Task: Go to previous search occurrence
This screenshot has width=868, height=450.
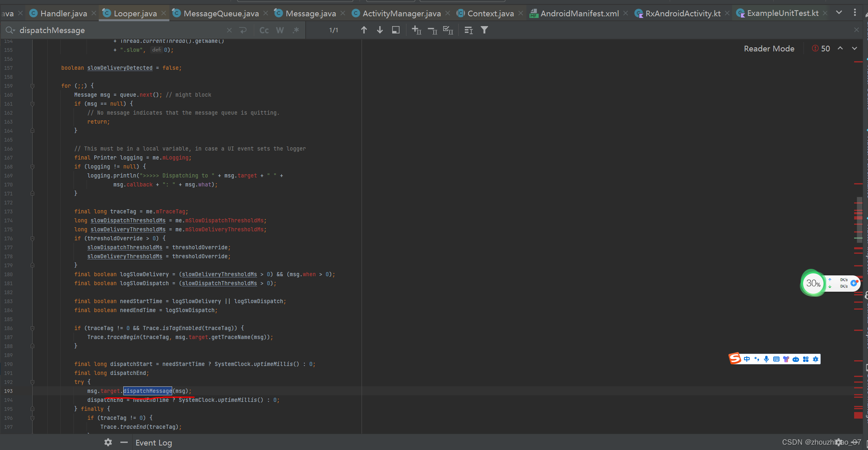Action: pyautogui.click(x=364, y=30)
